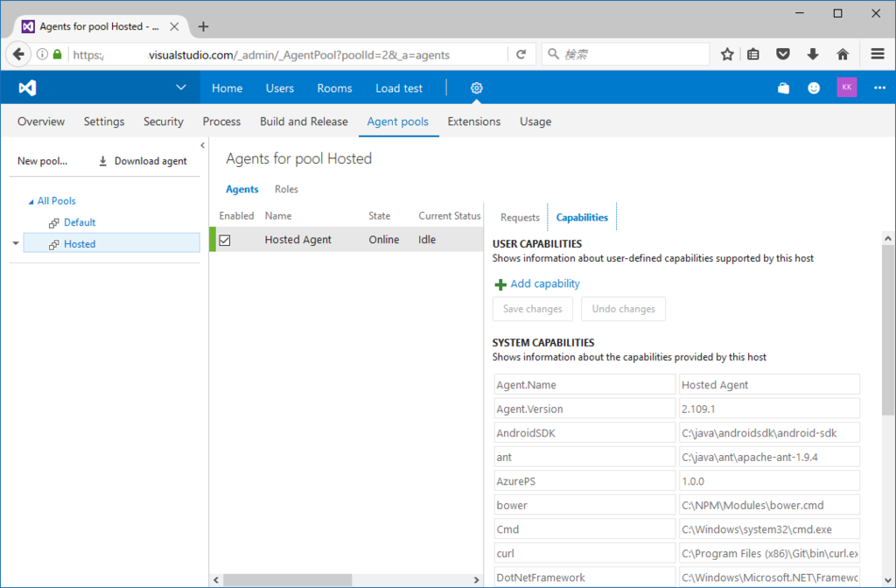Click the agents list horizontal scrollbar left arrow

point(216,579)
